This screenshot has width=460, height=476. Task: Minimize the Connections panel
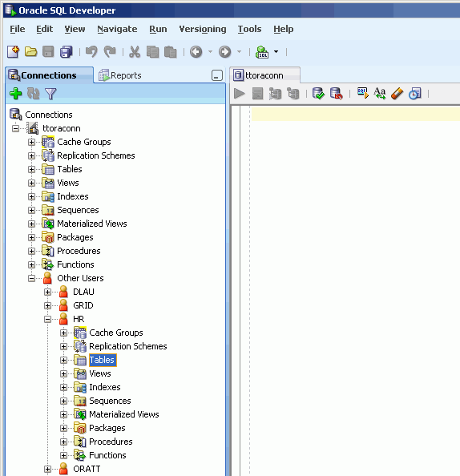(x=217, y=75)
